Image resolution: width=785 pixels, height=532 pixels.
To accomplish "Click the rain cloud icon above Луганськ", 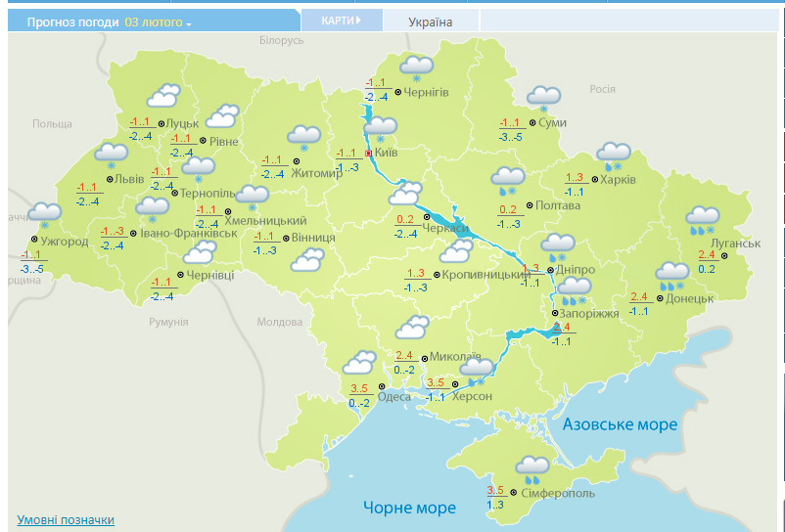I will pyautogui.click(x=703, y=221).
